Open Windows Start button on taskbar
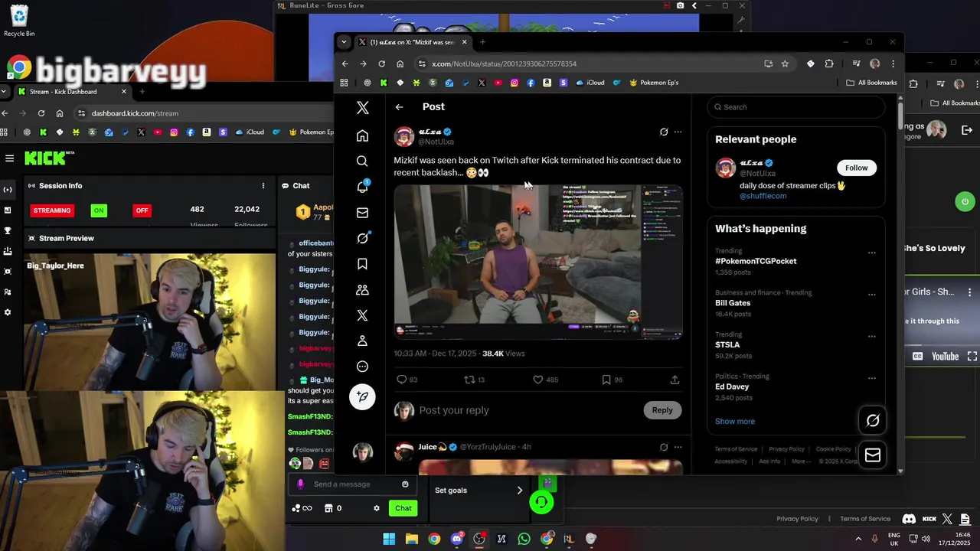Screen dimensions: 980x551 [x=389, y=539]
